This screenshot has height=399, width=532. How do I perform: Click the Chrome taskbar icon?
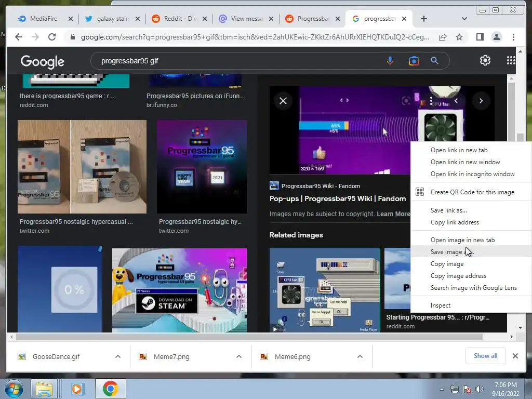[110, 389]
